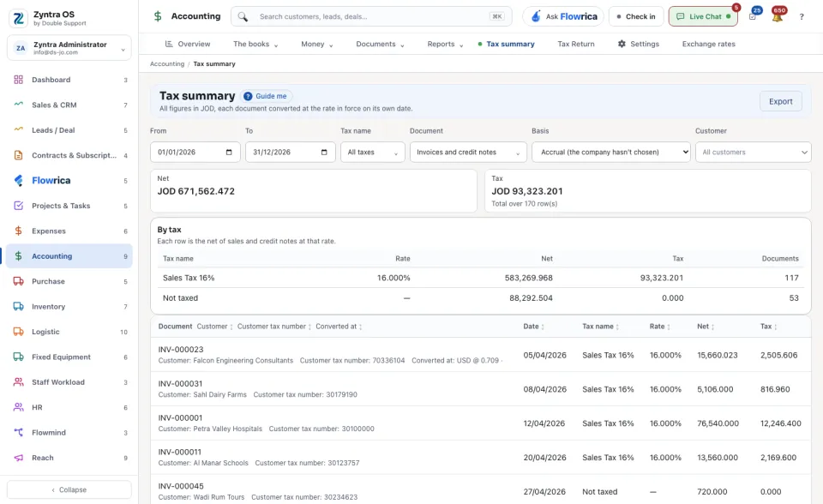Go to Exchange rates tab

point(709,44)
